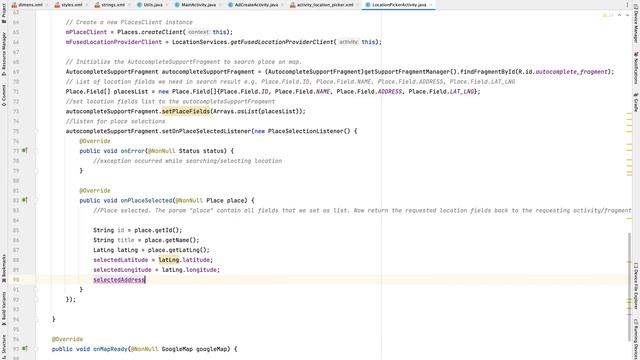Click the setOnPlaceSelectedListener call
The width and height of the screenshot is (640, 360).
tap(206, 131)
